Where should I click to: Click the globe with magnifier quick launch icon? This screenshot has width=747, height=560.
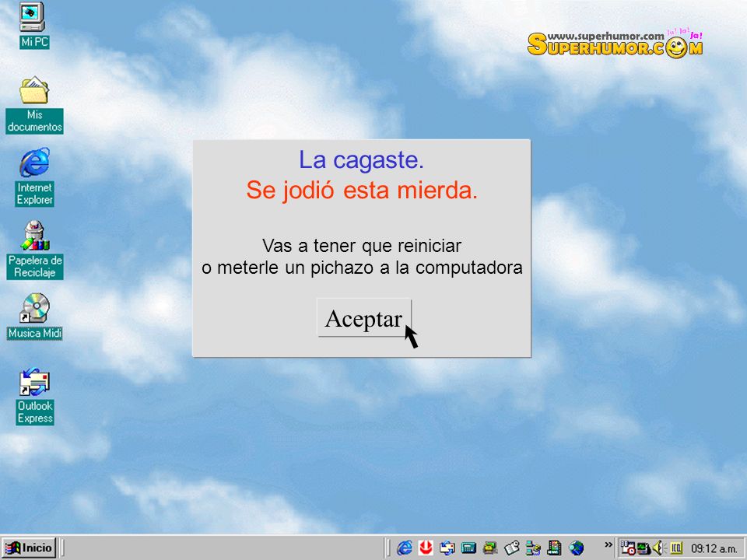pyautogui.click(x=576, y=548)
